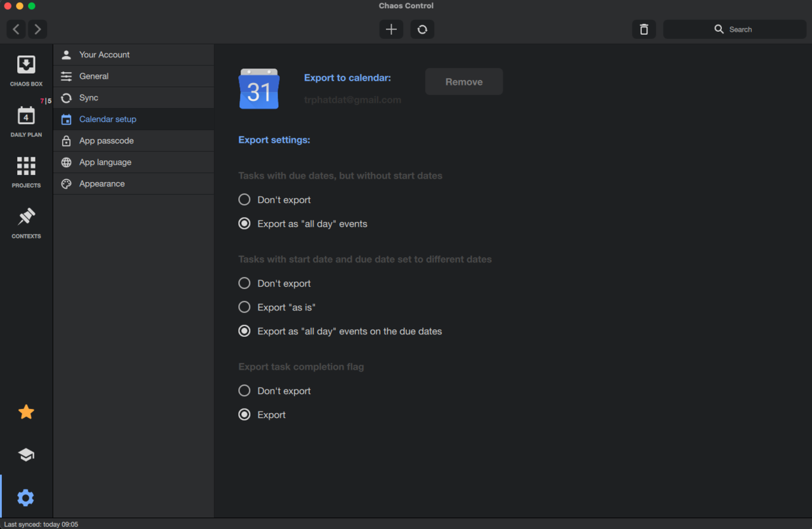This screenshot has width=812, height=529.
Task: Click the plus add button
Action: point(391,29)
